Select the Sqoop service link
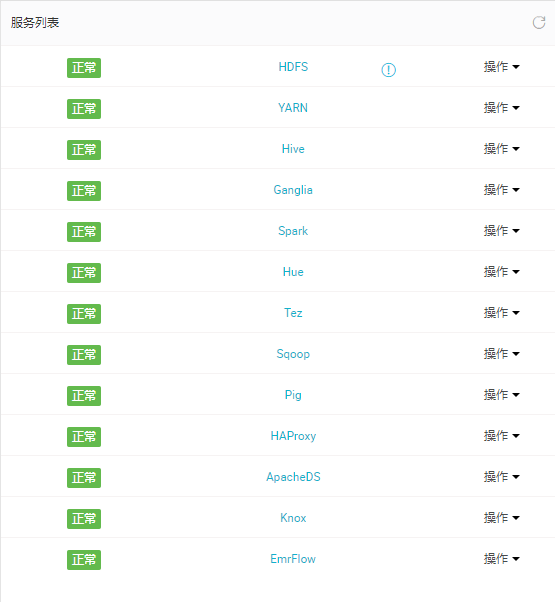Viewport: 555px width, 602px height. (293, 354)
